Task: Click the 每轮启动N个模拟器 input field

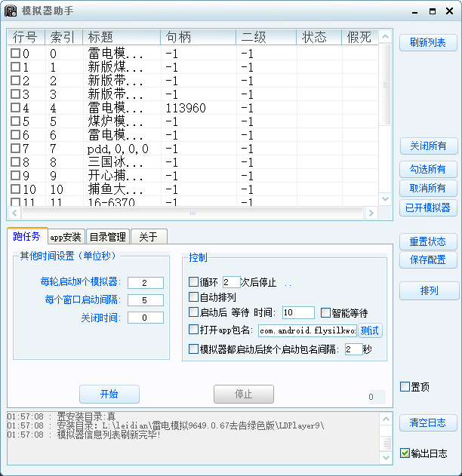Action: [146, 283]
